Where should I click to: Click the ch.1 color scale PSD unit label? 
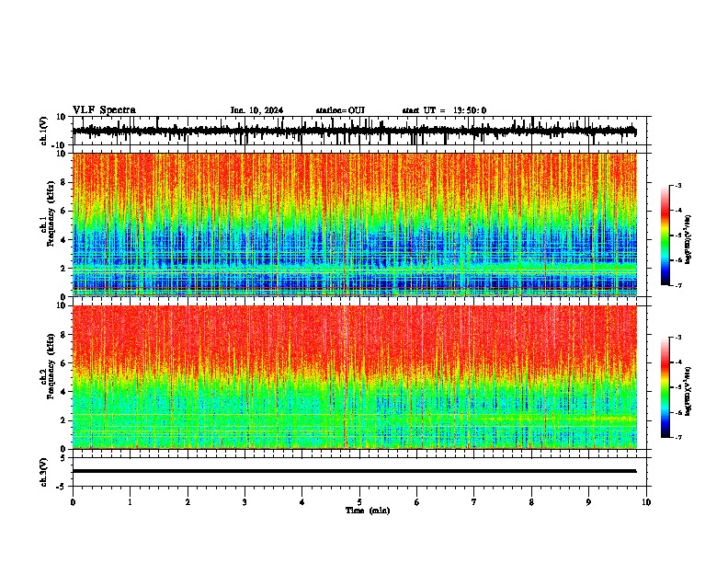pos(688,239)
